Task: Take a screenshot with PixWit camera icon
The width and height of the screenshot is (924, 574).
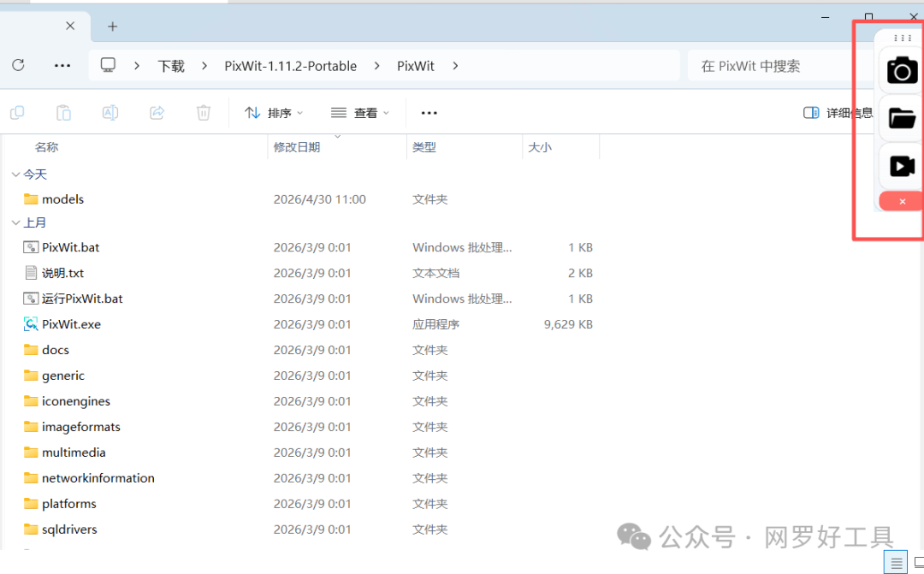Action: click(x=903, y=71)
